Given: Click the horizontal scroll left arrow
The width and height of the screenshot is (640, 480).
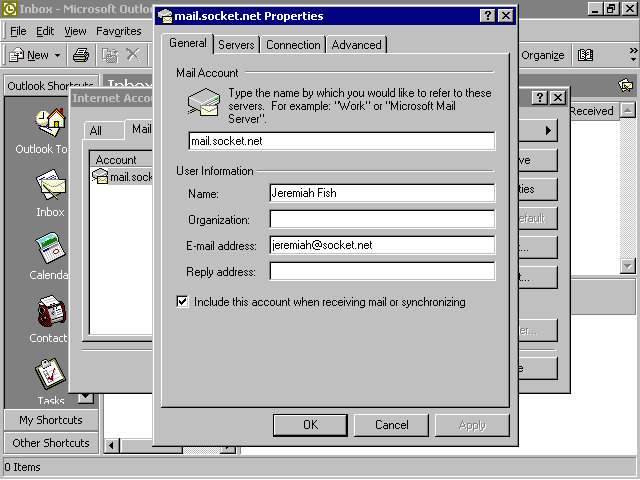Looking at the screenshot, I should (x=111, y=446).
